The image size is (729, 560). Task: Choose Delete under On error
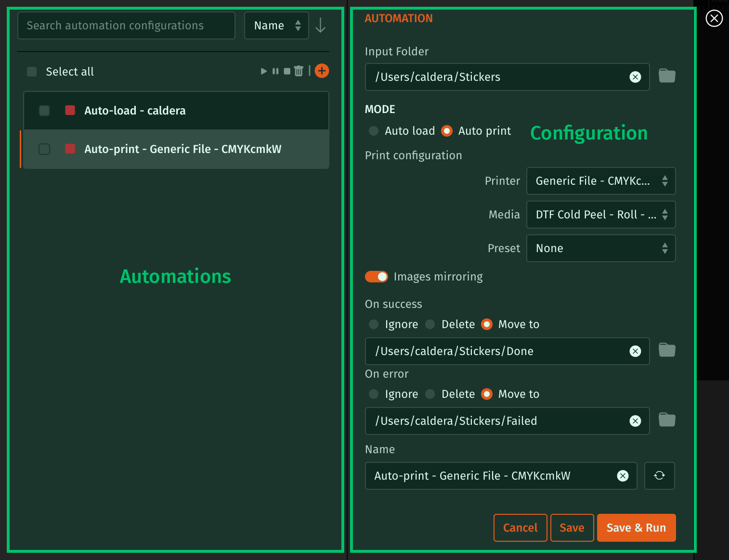(x=430, y=394)
